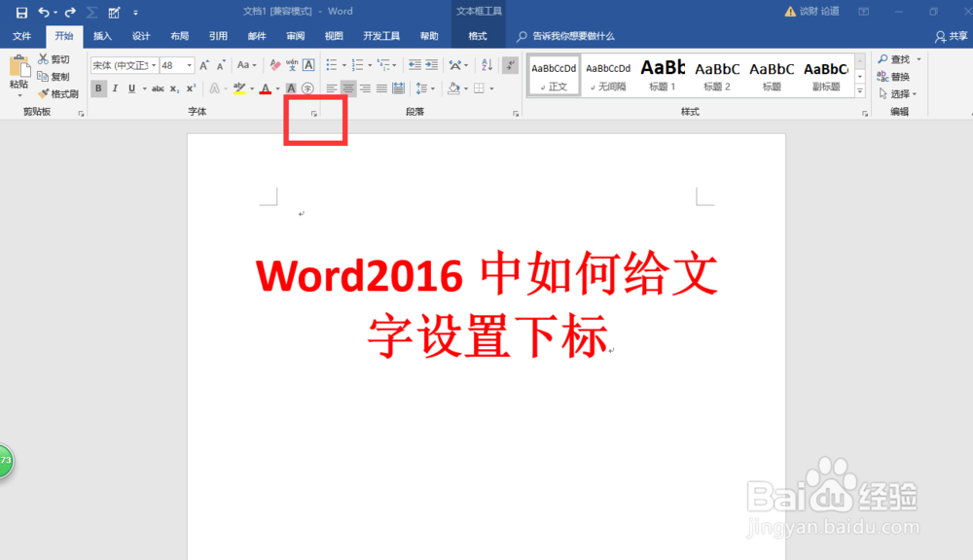973x560 pixels.
Task: Toggle Bold formatting
Action: coord(98,88)
